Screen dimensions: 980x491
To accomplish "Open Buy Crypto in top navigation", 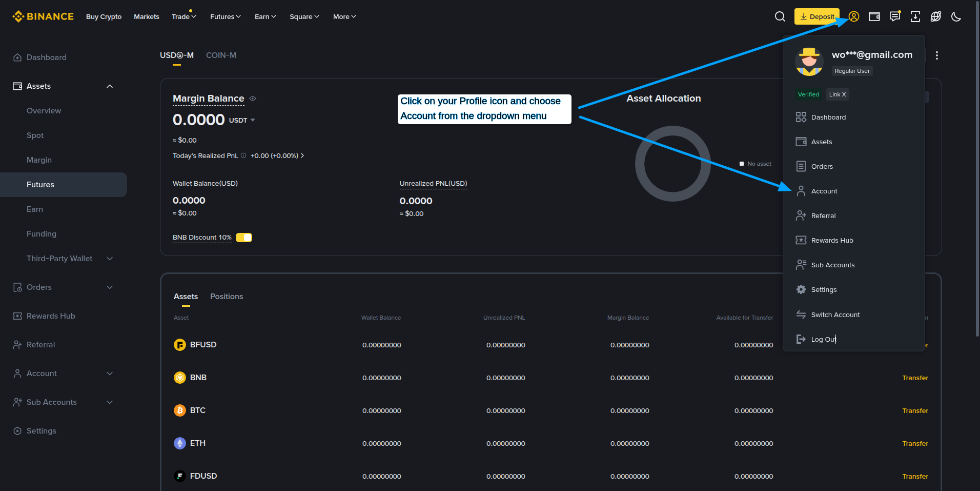I will point(104,16).
